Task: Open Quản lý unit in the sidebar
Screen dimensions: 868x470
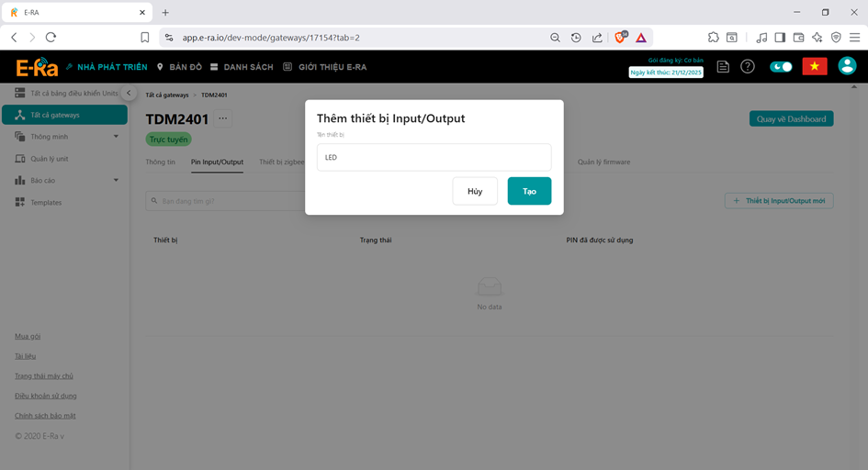Action: (50, 159)
